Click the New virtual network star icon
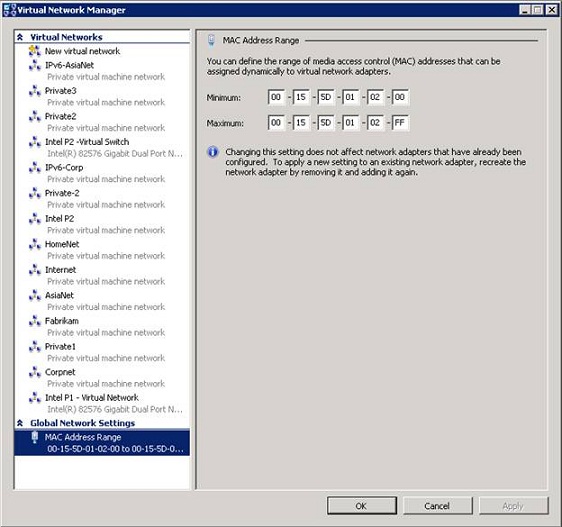The height and width of the screenshot is (527, 562). 35,51
